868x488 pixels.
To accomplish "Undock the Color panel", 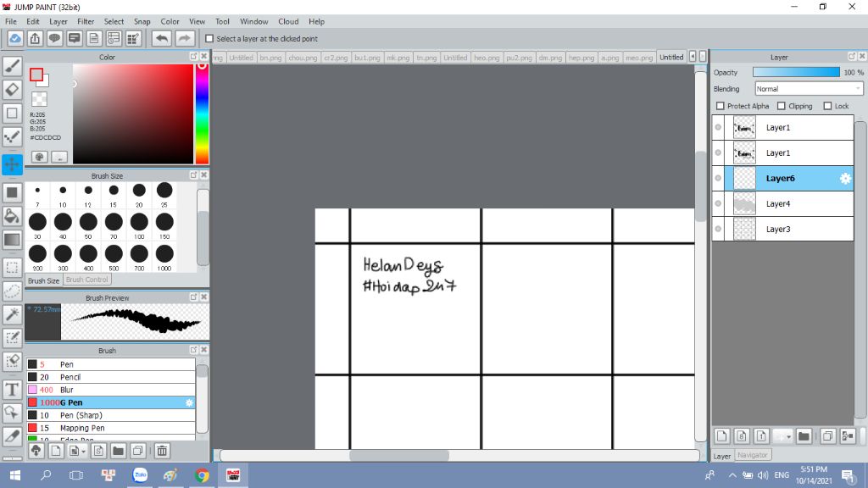I will click(193, 57).
